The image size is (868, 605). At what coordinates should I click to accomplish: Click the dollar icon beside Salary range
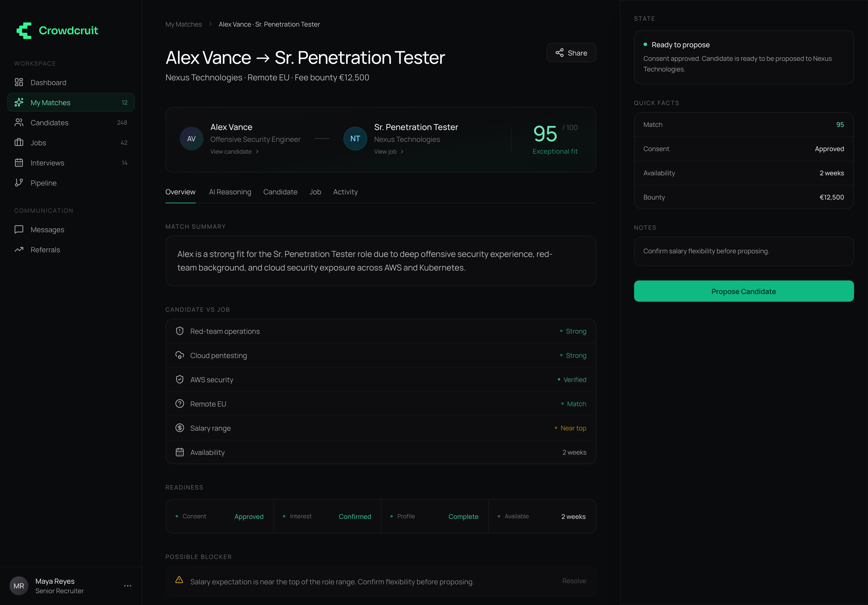pos(180,428)
